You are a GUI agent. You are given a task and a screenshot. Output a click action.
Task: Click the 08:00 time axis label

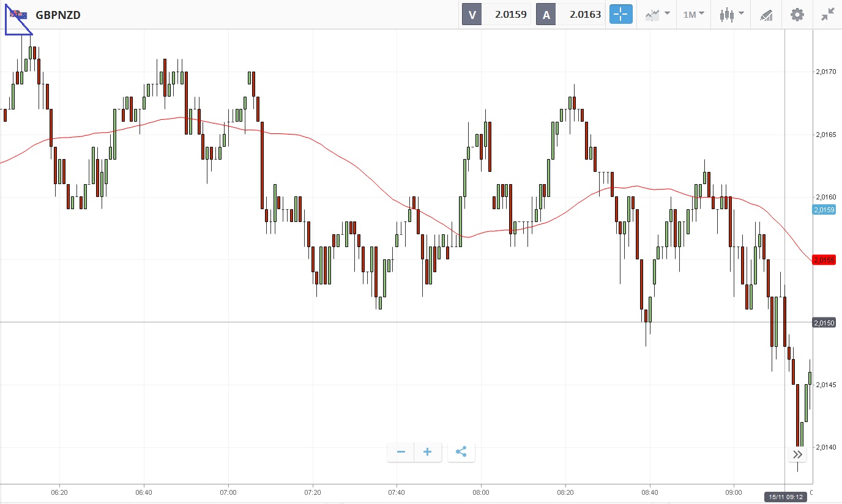(x=481, y=492)
